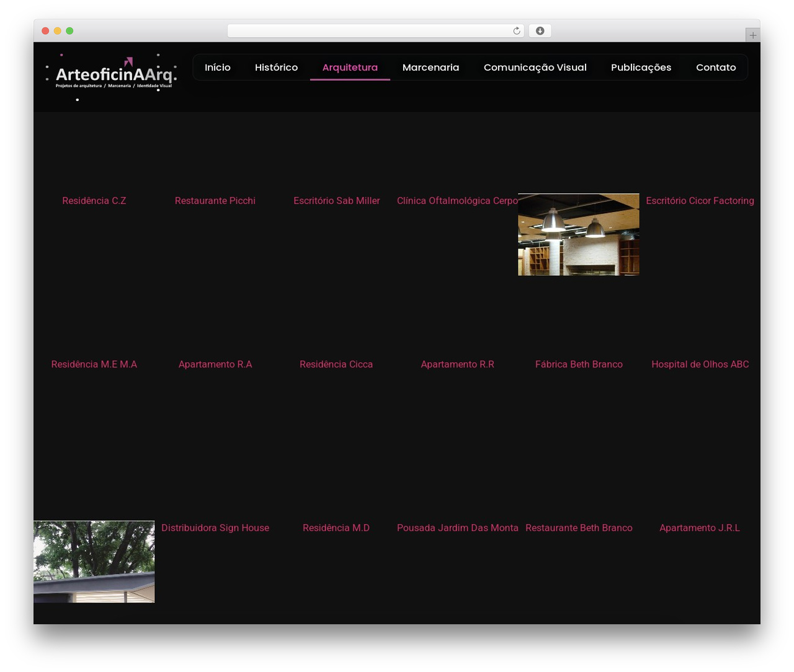
Task: Go to the Contato page
Action: (x=716, y=68)
